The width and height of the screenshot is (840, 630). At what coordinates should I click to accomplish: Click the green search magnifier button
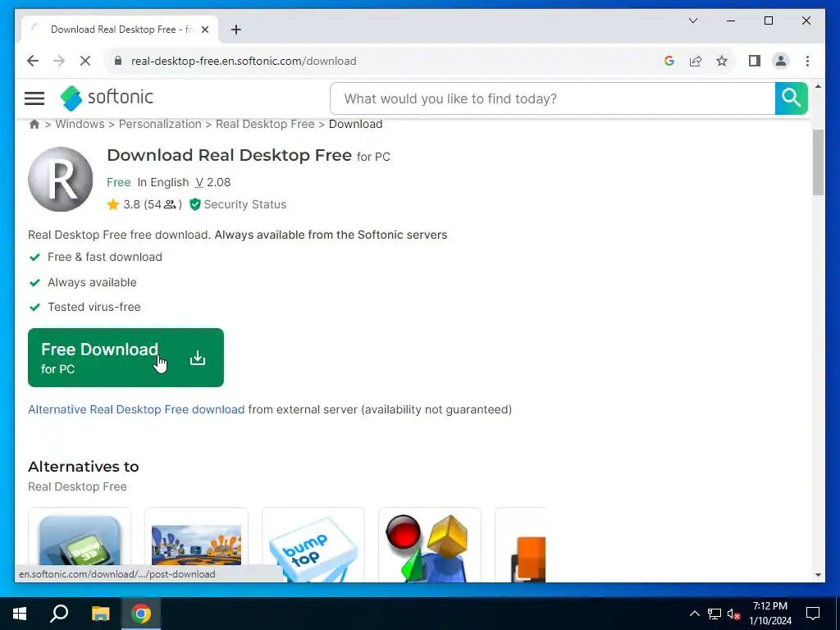tap(791, 98)
